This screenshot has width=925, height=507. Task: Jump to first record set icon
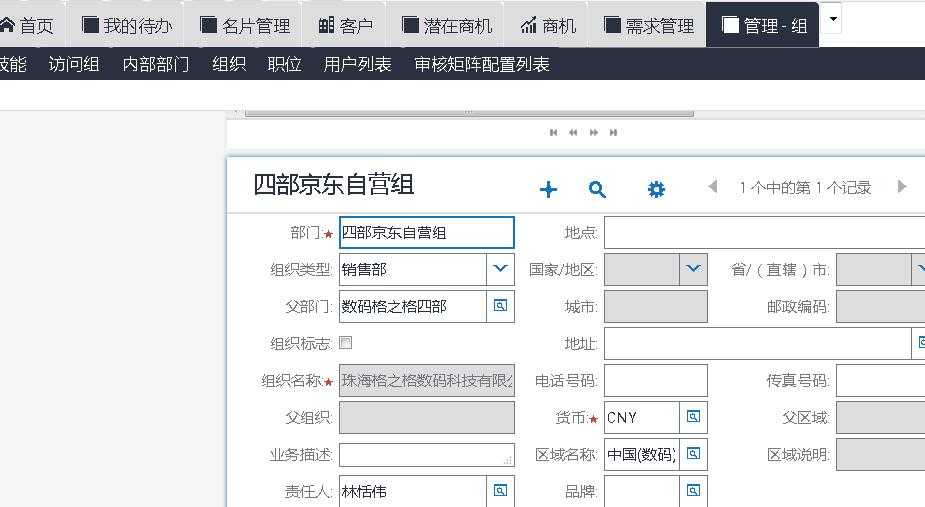pyautogui.click(x=553, y=132)
